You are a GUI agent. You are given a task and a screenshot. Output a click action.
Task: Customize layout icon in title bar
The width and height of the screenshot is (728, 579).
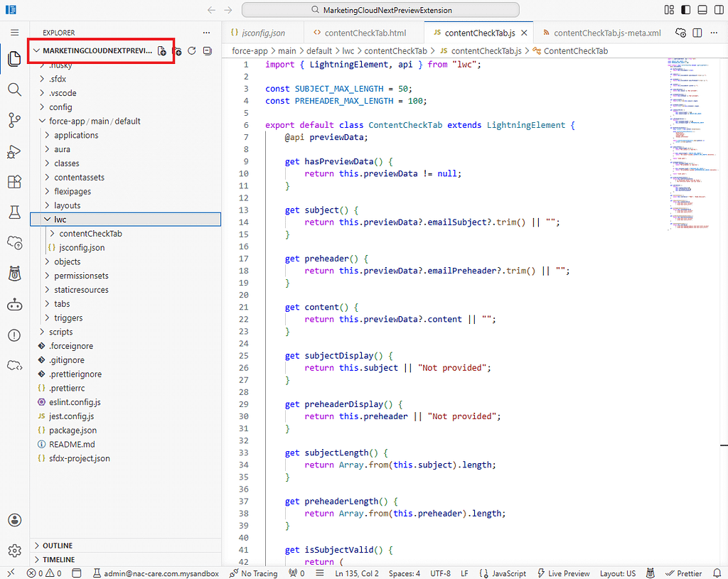click(669, 10)
